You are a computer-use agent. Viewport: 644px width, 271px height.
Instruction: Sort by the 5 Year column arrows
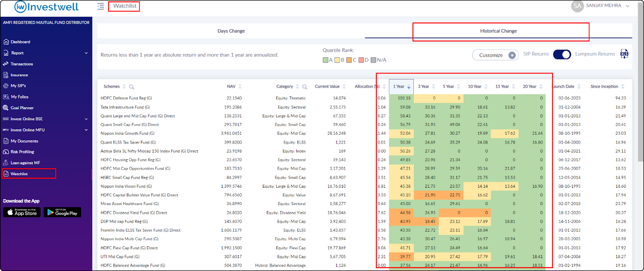(458, 86)
